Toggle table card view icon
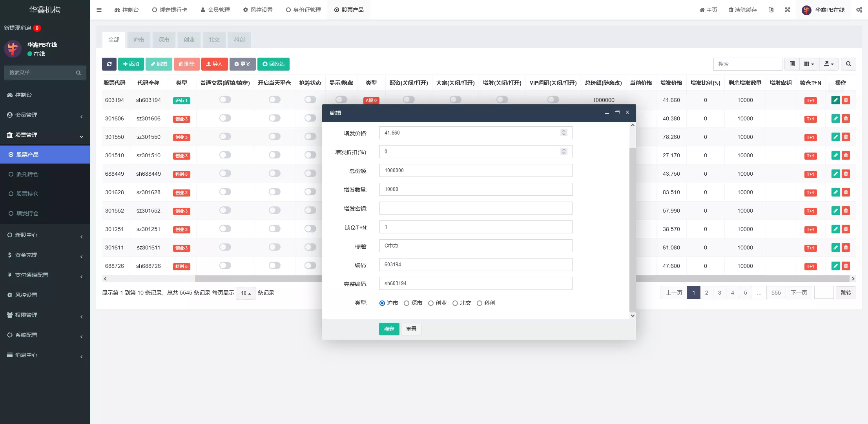Image resolution: width=868 pixels, height=424 pixels. pos(792,64)
